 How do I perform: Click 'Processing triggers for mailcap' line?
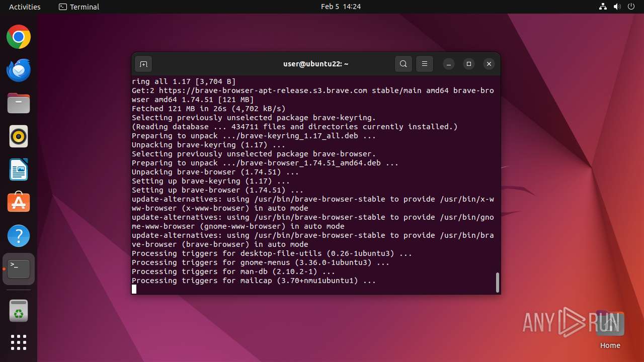(254, 281)
